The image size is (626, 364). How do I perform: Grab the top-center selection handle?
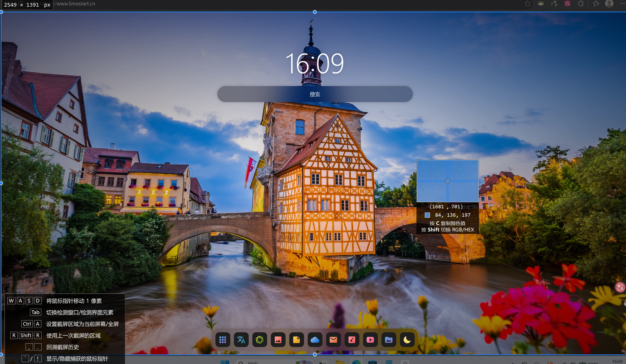click(315, 12)
